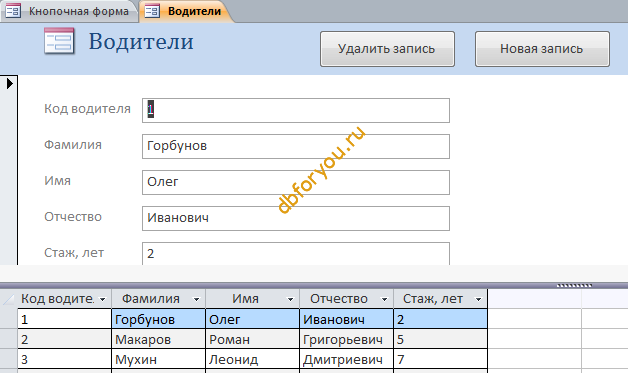Click into the Фамилия field with Горбунов
This screenshot has width=628, height=373.
pos(296,146)
